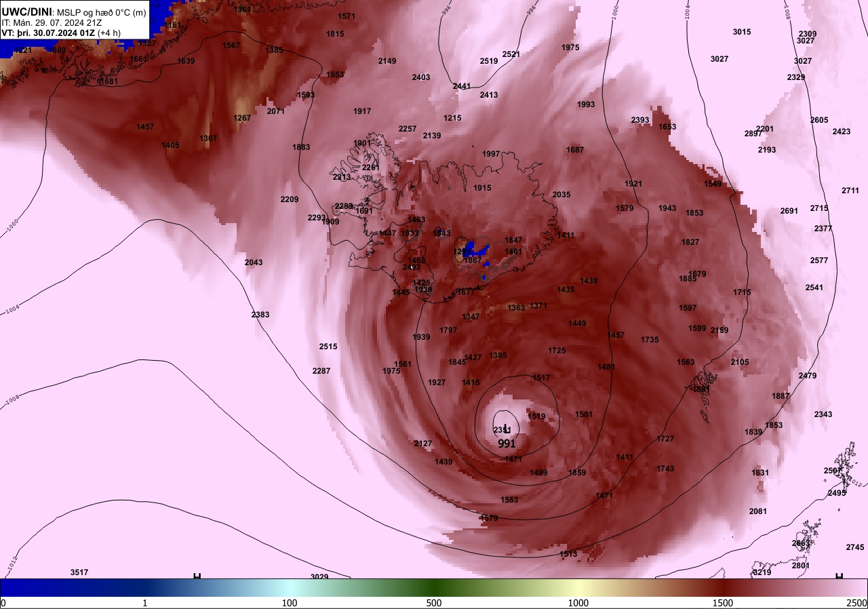This screenshot has width=868, height=609.
Task: Click the height value 1571
Action: 347,16
